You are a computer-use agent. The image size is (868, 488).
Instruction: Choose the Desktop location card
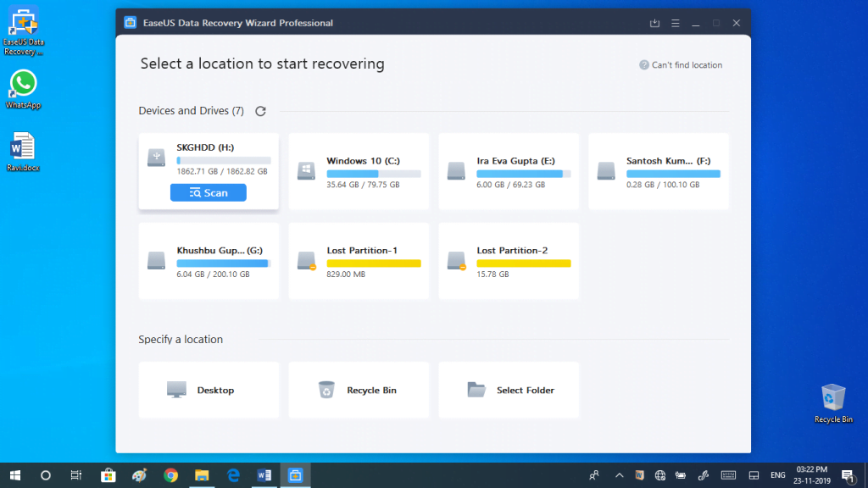click(x=209, y=390)
